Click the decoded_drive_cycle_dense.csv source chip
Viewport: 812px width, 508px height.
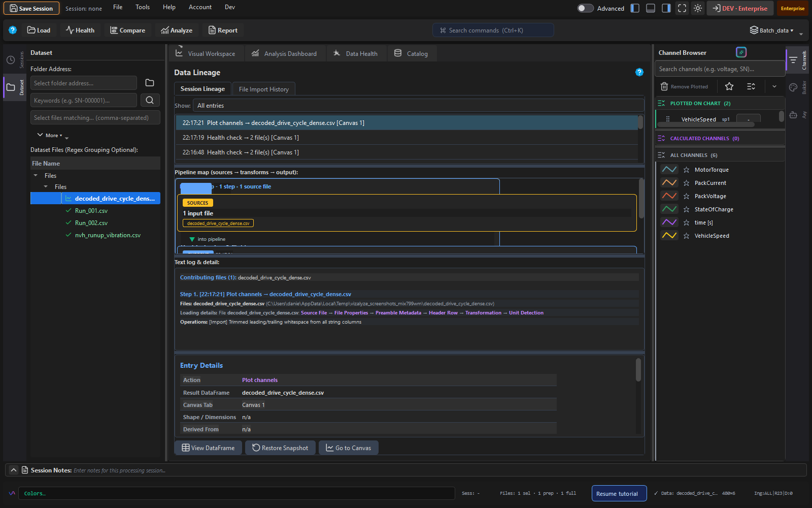[218, 223]
